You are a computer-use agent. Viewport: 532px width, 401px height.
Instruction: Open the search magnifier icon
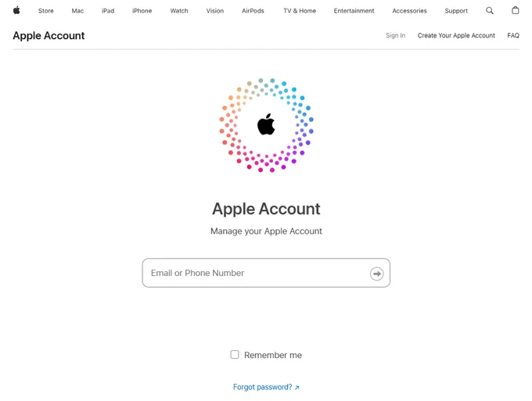(490, 11)
